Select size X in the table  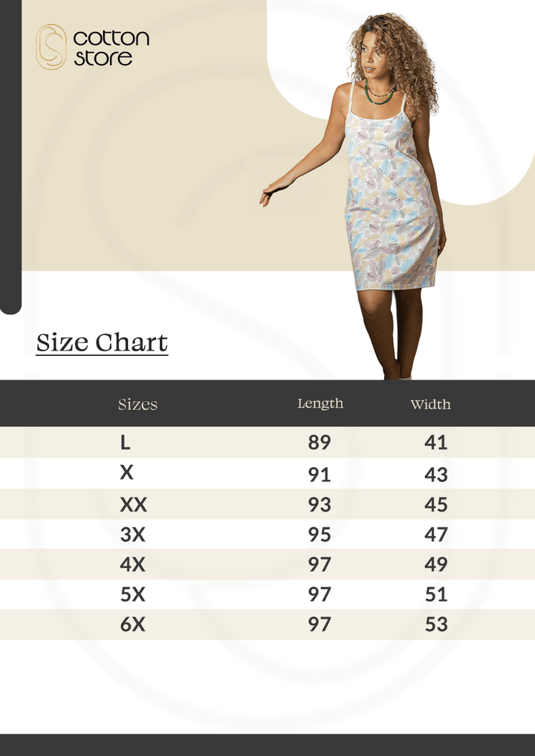click(126, 472)
